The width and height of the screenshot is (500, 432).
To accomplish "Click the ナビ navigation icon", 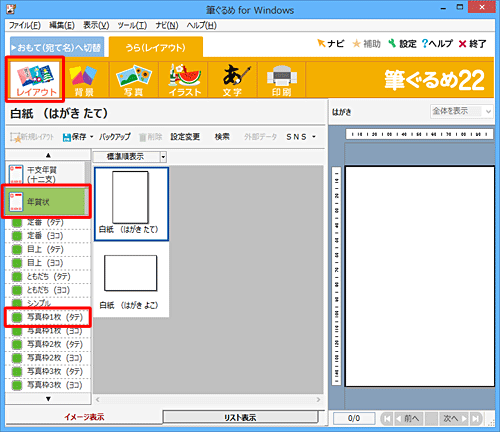I will [x=330, y=44].
